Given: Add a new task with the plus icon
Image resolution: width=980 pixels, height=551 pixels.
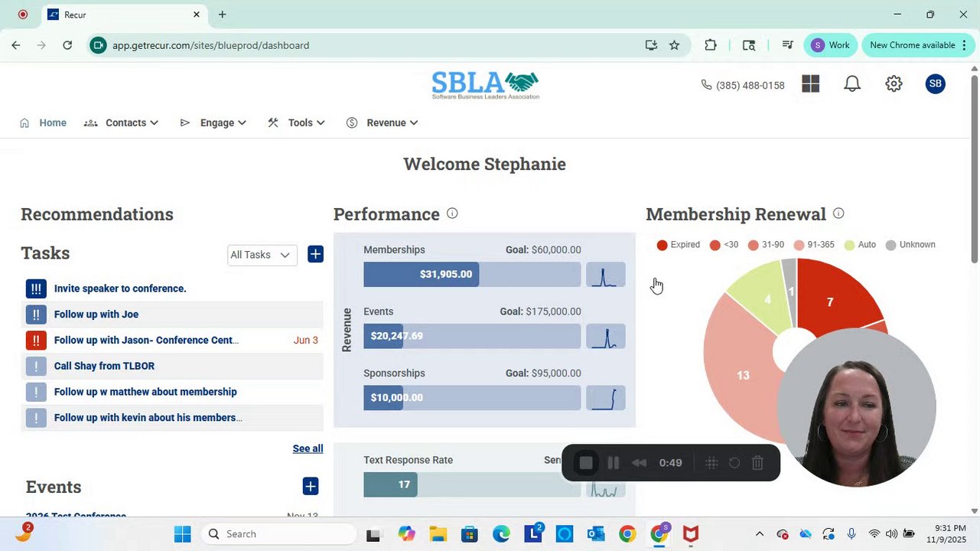Looking at the screenshot, I should coord(315,254).
